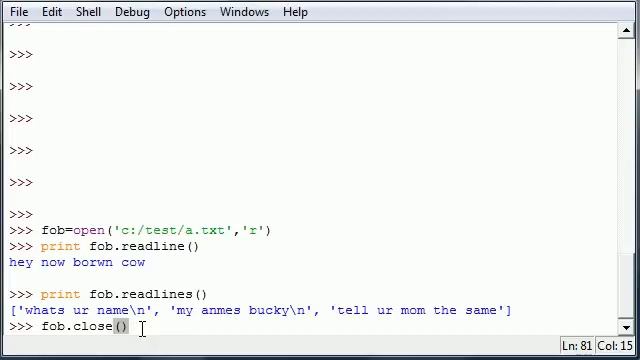Open the Help menu
The width and height of the screenshot is (640, 360).
click(x=295, y=12)
